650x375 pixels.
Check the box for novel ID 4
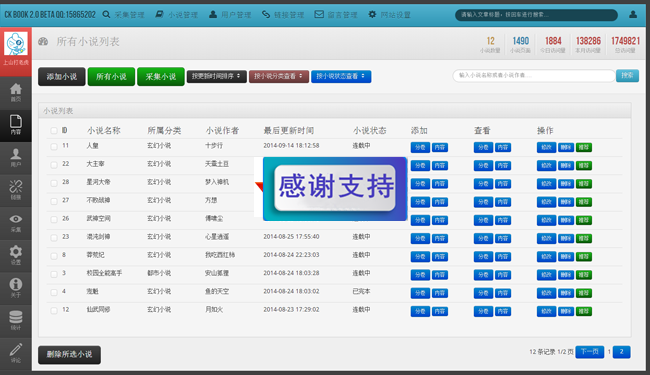click(54, 292)
